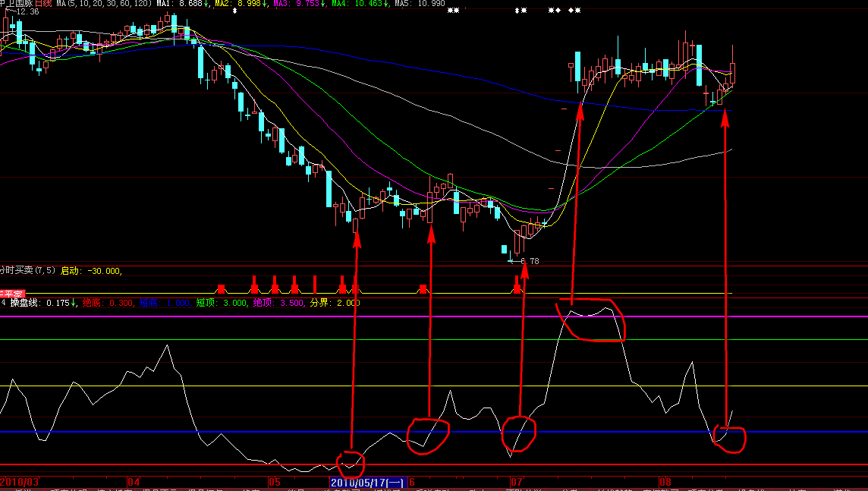Click the 分界 2.000 yellow label
This screenshot has height=491, width=868.
335,303
